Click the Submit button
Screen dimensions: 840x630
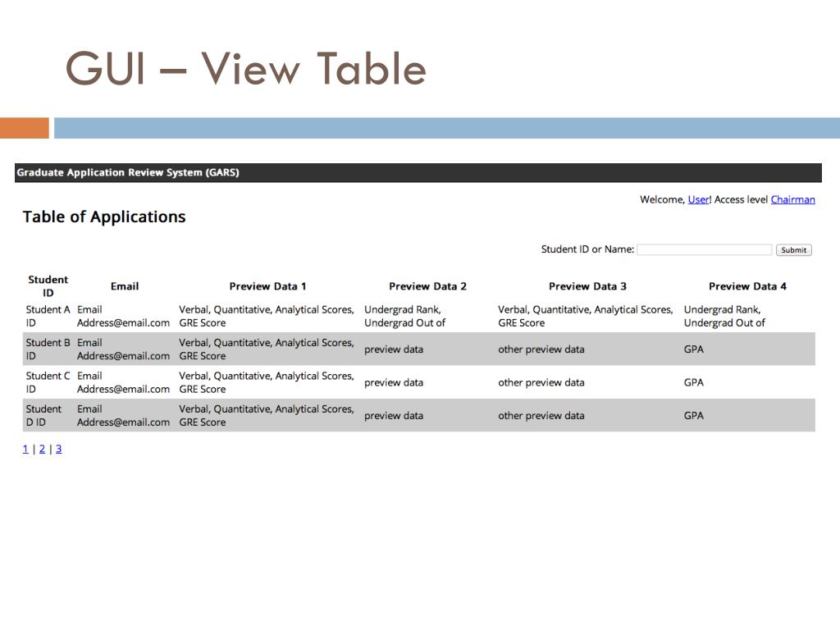pos(793,249)
